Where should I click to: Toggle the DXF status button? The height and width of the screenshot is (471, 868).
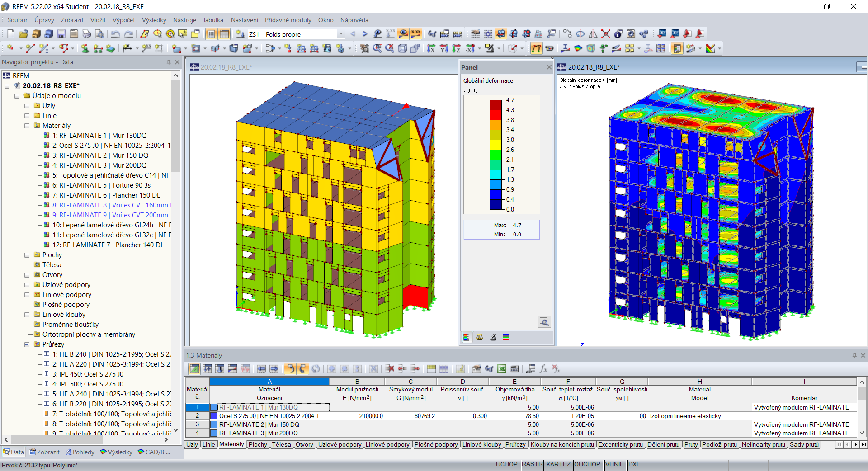(634, 464)
